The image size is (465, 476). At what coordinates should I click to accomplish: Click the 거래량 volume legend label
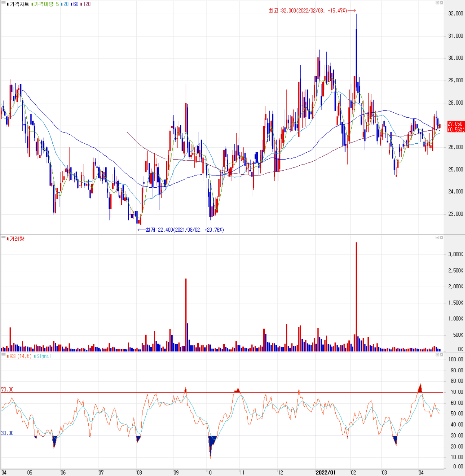point(16,239)
